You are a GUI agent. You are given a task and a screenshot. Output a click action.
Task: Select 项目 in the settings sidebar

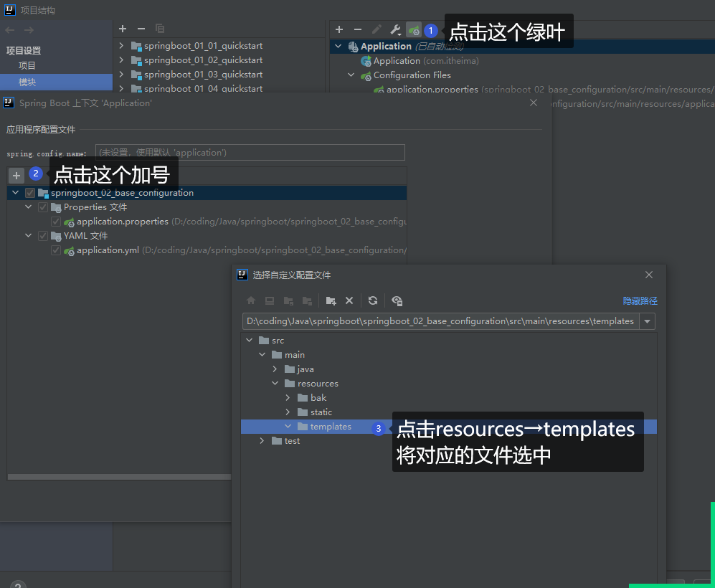(27, 66)
